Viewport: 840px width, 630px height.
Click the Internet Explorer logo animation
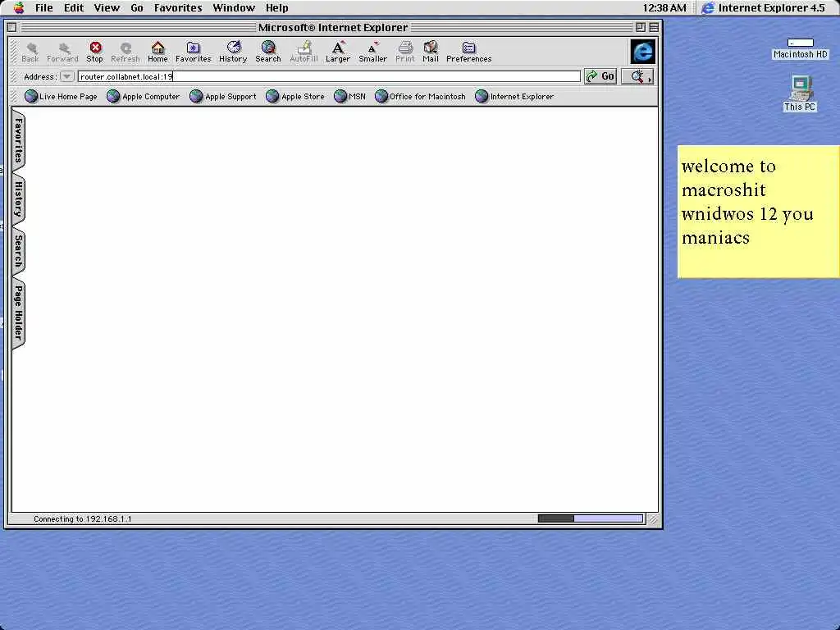pos(642,52)
